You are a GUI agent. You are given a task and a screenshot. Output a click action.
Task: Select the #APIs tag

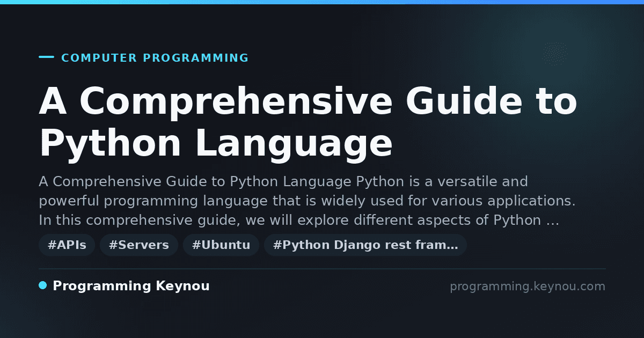pyautogui.click(x=67, y=245)
